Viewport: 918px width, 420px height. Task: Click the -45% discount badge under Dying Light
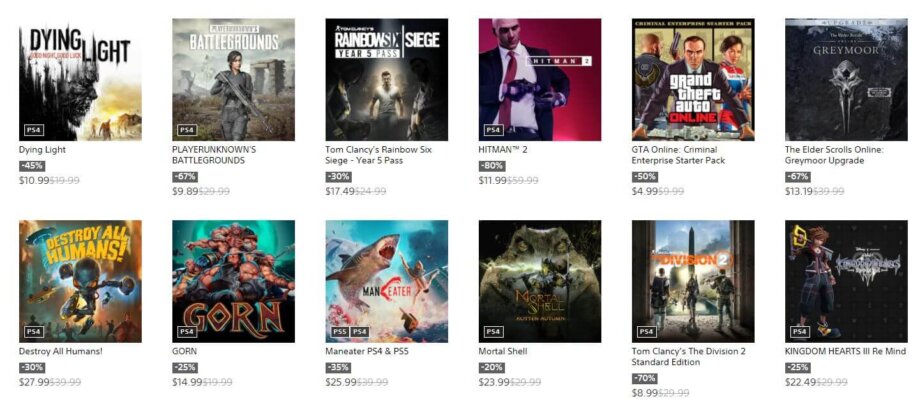point(32,166)
